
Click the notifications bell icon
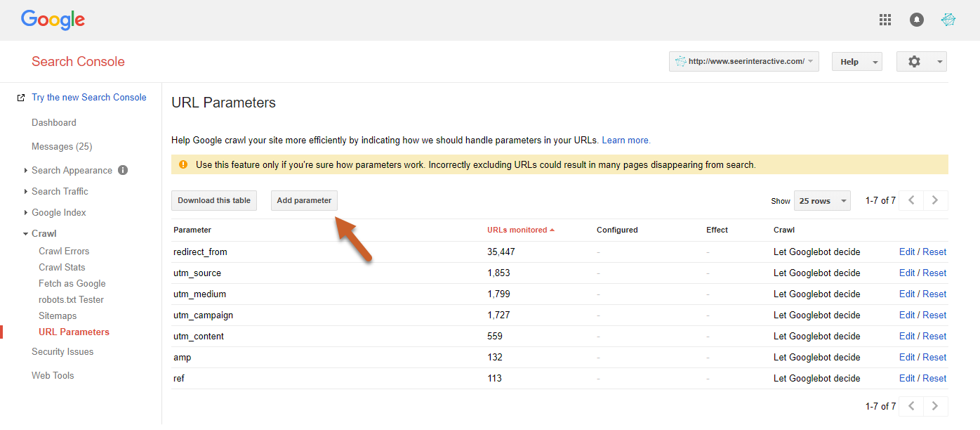click(917, 20)
